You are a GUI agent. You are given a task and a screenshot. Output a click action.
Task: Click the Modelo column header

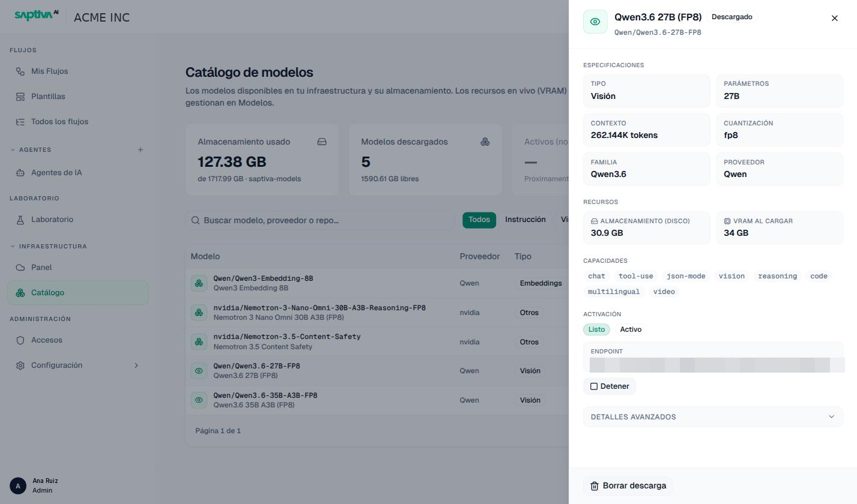click(x=205, y=256)
